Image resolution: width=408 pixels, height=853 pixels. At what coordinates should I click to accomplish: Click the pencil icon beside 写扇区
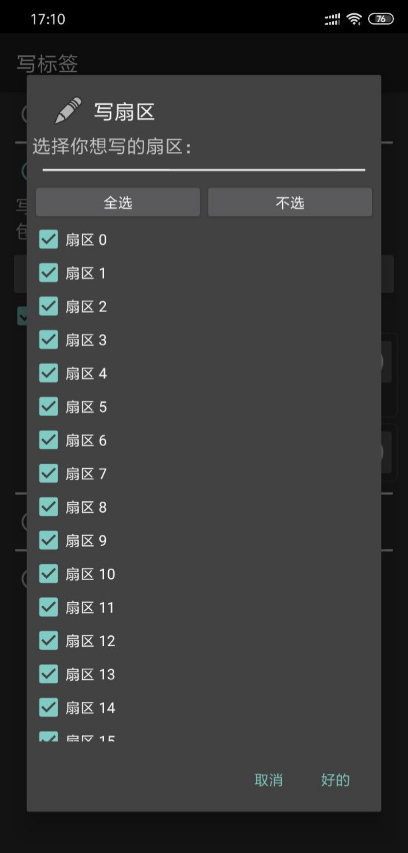pyautogui.click(x=69, y=110)
